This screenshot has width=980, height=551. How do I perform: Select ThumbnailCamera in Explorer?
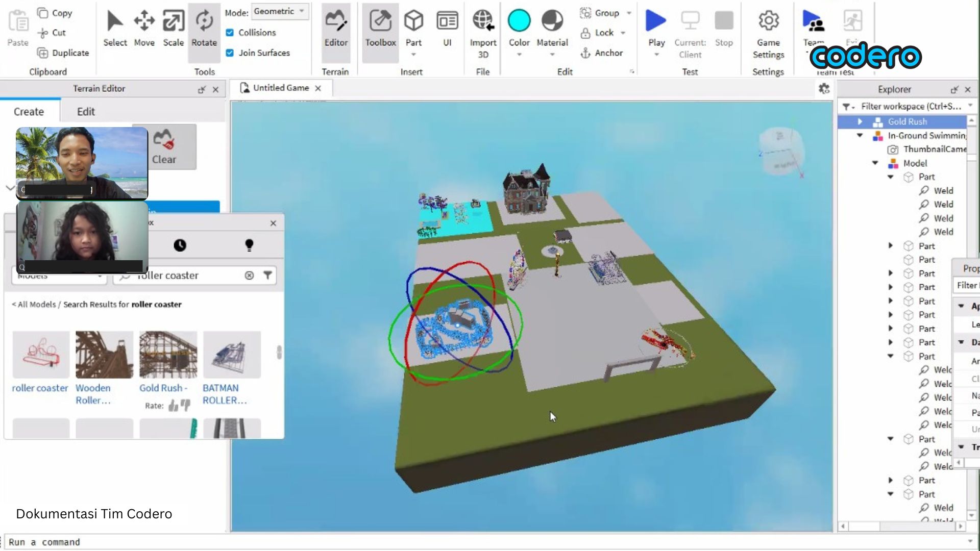tap(927, 149)
